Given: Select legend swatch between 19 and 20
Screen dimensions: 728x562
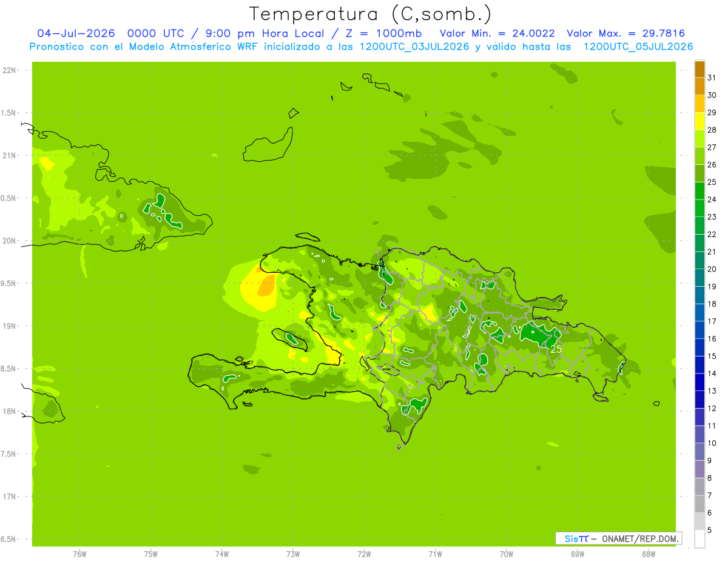Looking at the screenshot, I should [x=699, y=278].
